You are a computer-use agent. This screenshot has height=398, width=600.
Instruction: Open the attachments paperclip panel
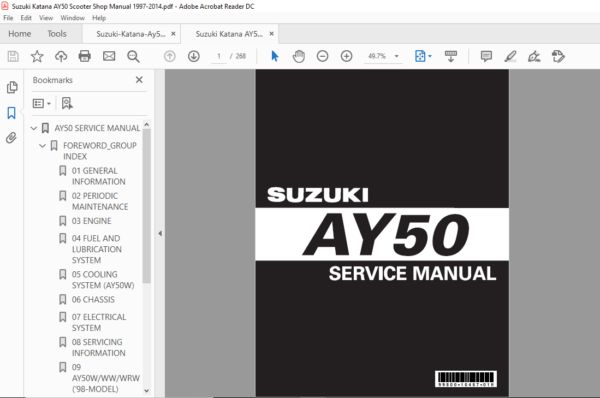[11, 138]
